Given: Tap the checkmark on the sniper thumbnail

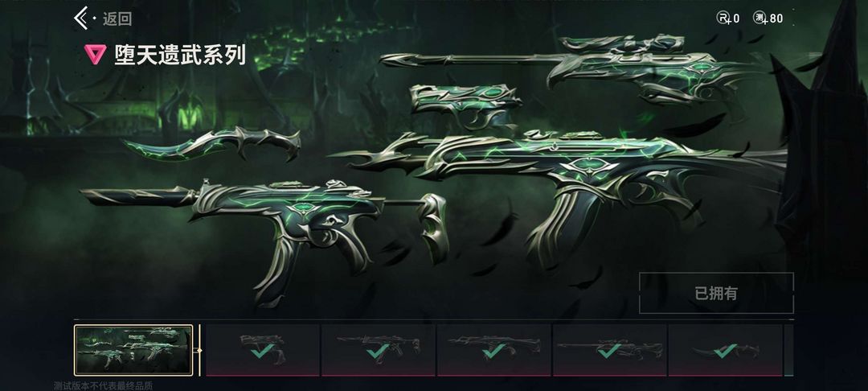Looking at the screenshot, I should 609,351.
